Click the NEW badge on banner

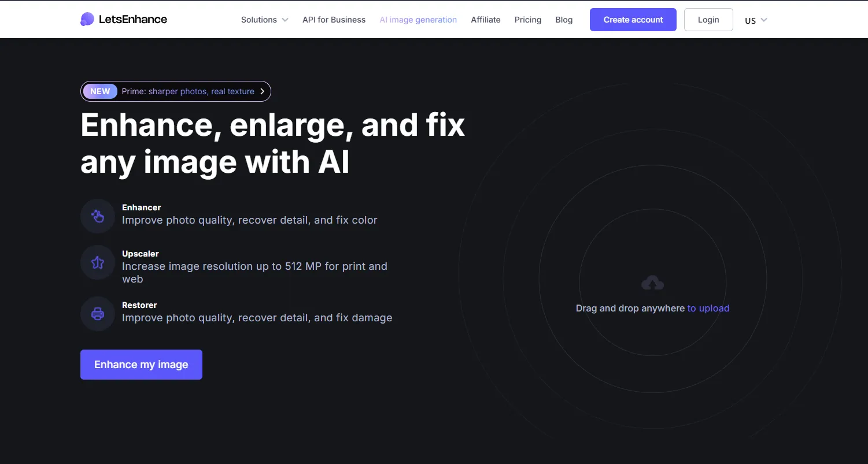(x=100, y=91)
